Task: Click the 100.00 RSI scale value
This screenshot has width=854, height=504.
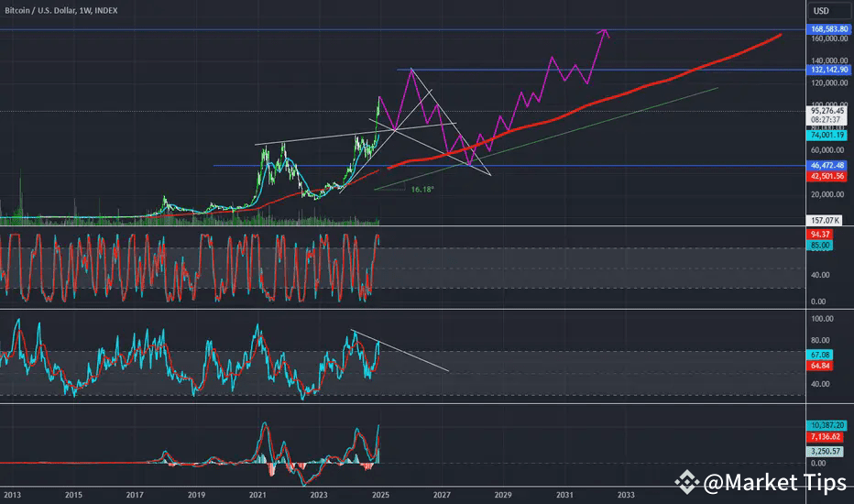Action: coord(823,319)
